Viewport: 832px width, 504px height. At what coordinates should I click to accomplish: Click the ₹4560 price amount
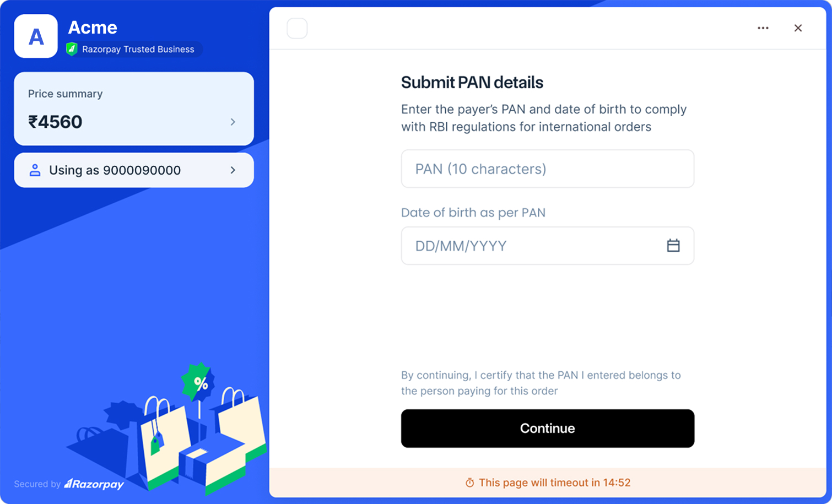click(55, 122)
